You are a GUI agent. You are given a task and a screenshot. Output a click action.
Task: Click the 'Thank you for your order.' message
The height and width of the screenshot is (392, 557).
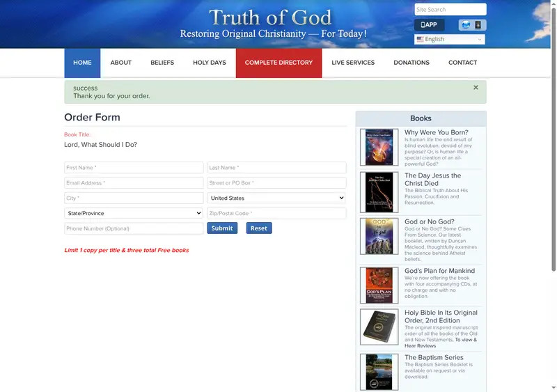pyautogui.click(x=111, y=96)
